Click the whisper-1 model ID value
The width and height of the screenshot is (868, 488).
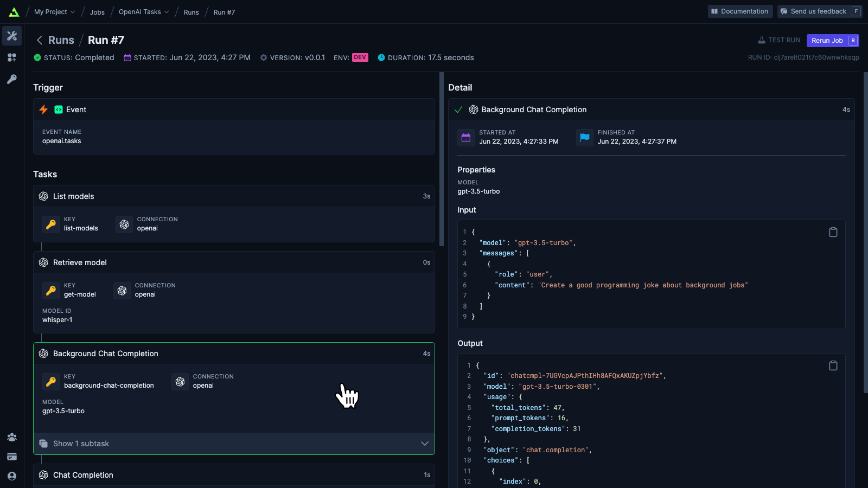(58, 320)
